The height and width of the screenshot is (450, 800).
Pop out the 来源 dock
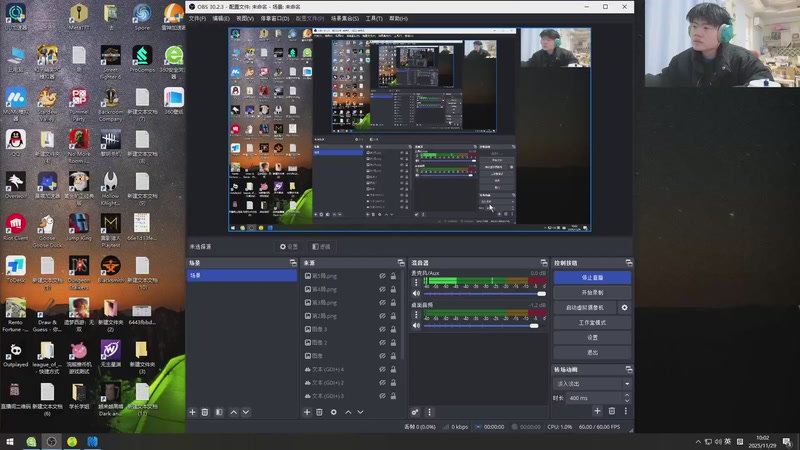(x=401, y=263)
